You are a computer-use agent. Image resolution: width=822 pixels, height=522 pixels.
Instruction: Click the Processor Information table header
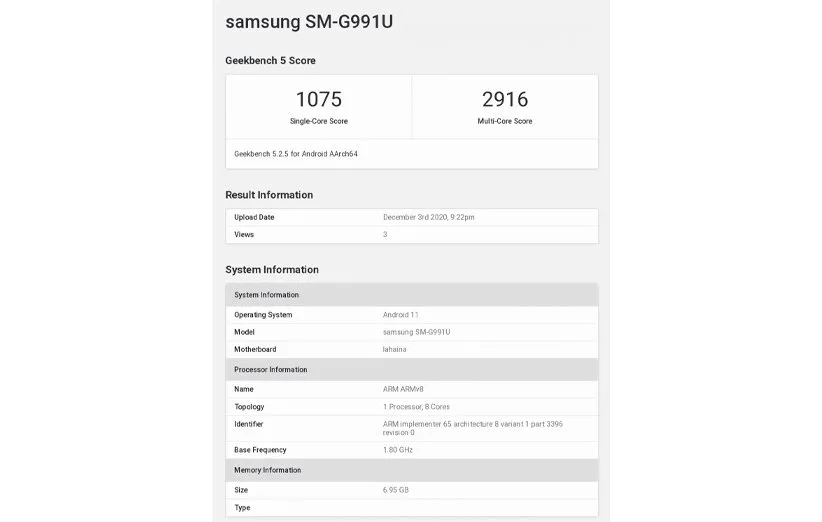pos(270,370)
